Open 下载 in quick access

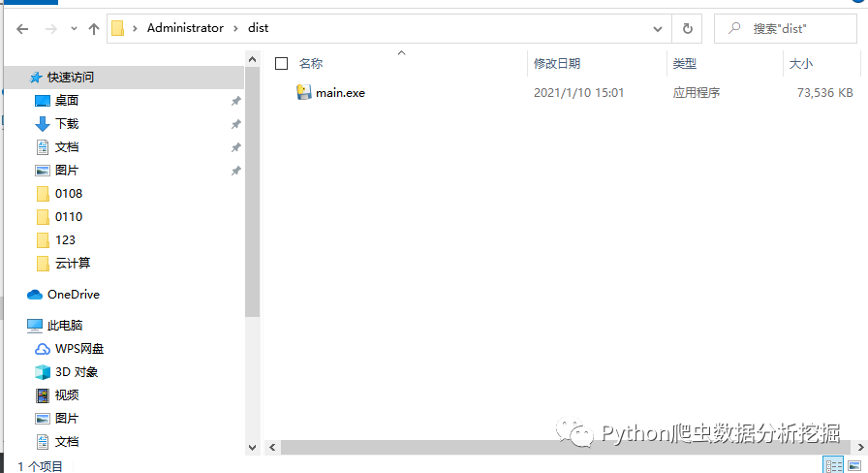click(x=67, y=123)
